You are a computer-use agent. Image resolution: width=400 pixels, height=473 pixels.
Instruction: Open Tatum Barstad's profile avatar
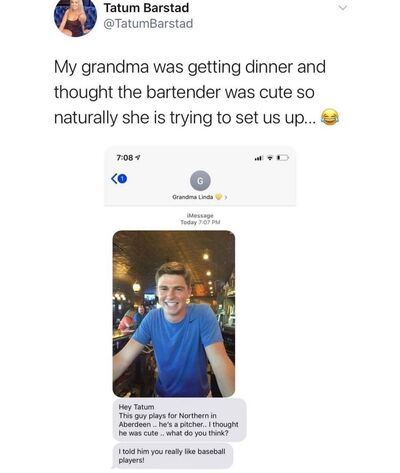(75, 17)
